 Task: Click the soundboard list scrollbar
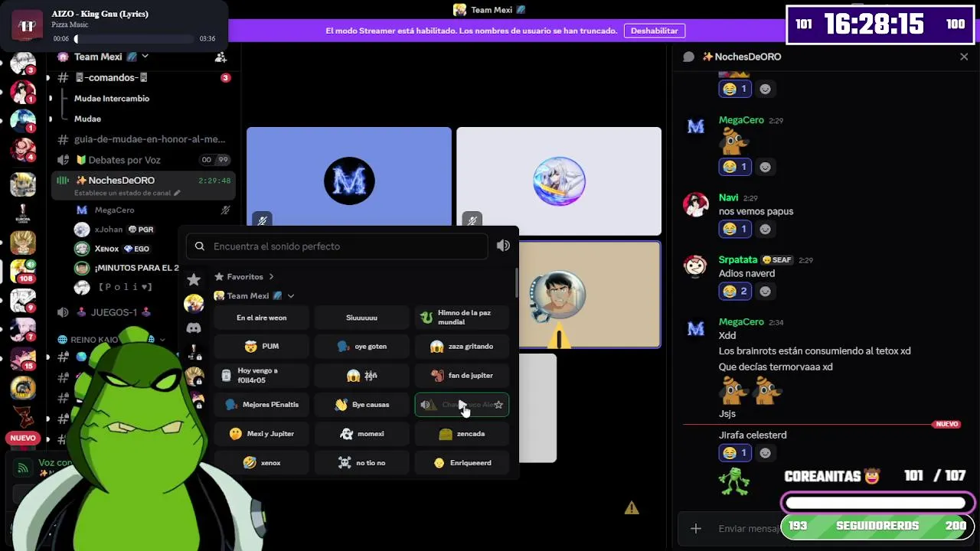tap(516, 283)
